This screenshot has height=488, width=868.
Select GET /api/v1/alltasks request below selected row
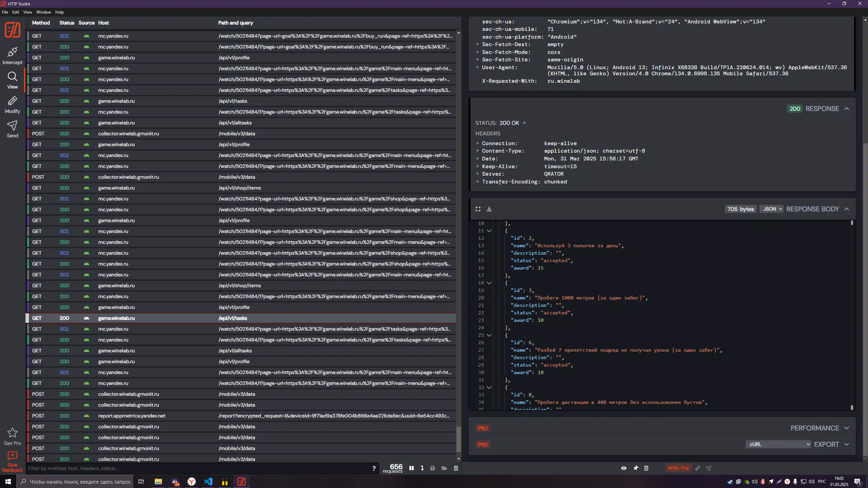click(x=242, y=351)
